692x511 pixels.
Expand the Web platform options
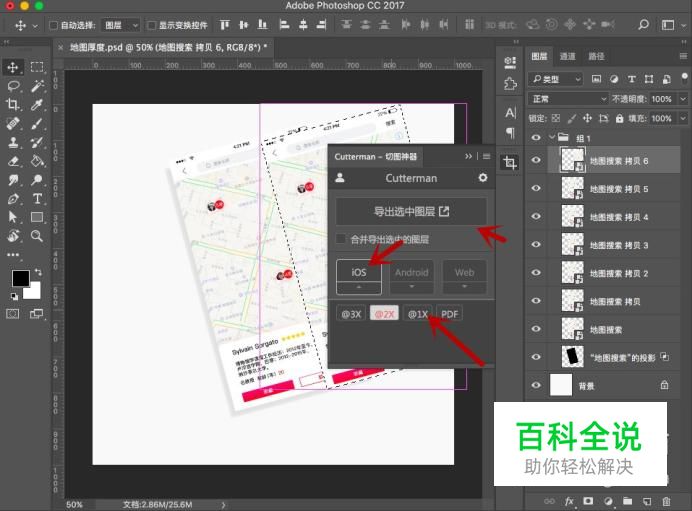click(x=464, y=287)
